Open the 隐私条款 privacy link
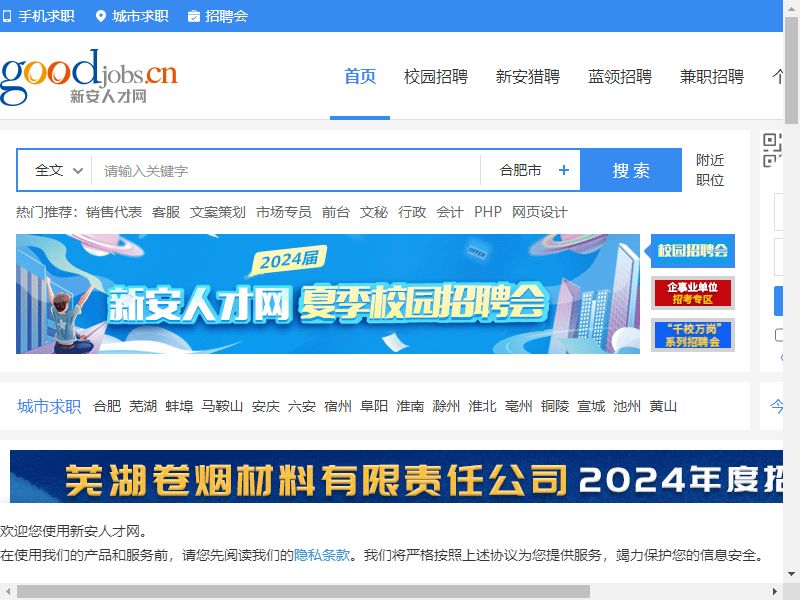The image size is (800, 600). pyautogui.click(x=322, y=555)
